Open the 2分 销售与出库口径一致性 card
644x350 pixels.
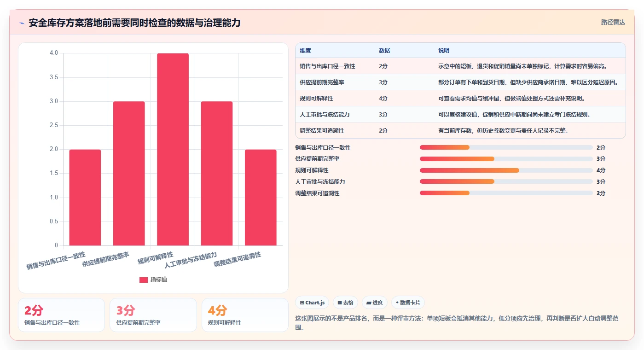pos(61,315)
